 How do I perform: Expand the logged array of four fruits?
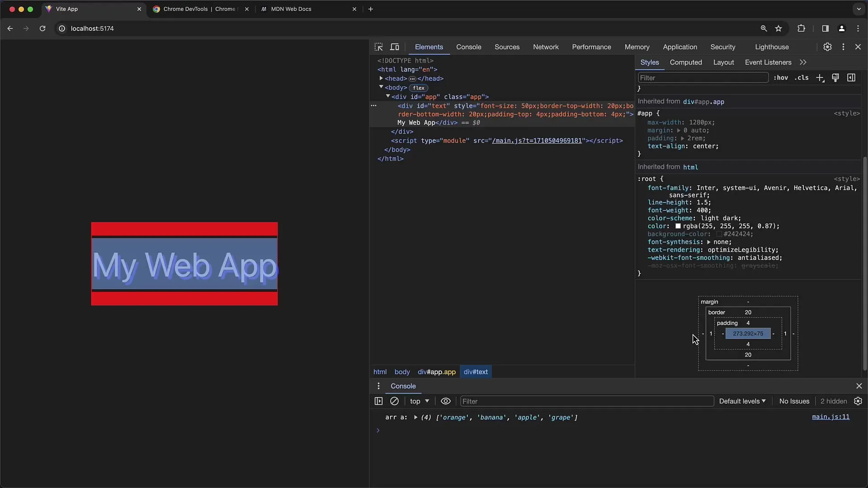click(415, 418)
